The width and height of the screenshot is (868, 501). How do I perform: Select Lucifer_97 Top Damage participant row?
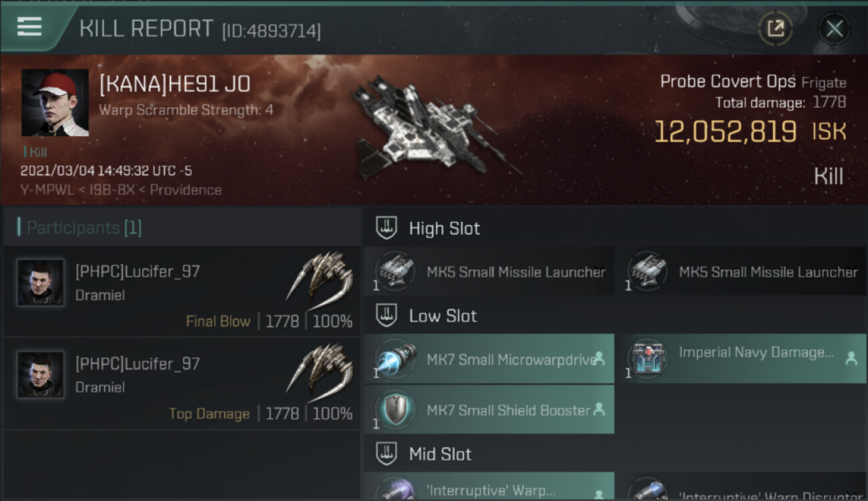tap(182, 383)
